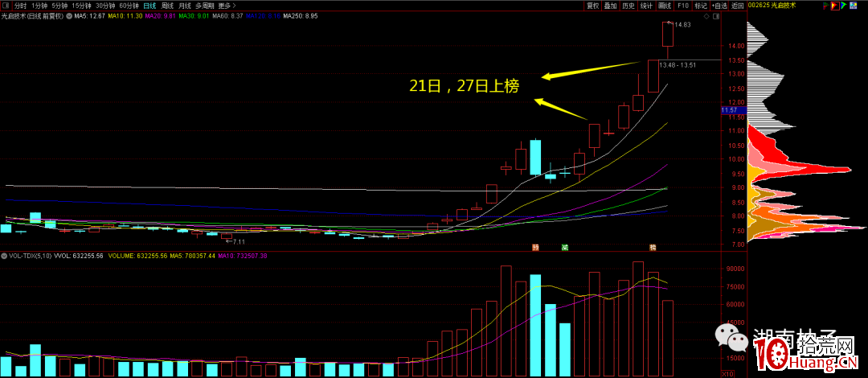Click the 13.48 - 13.51 gap label

tap(677, 65)
